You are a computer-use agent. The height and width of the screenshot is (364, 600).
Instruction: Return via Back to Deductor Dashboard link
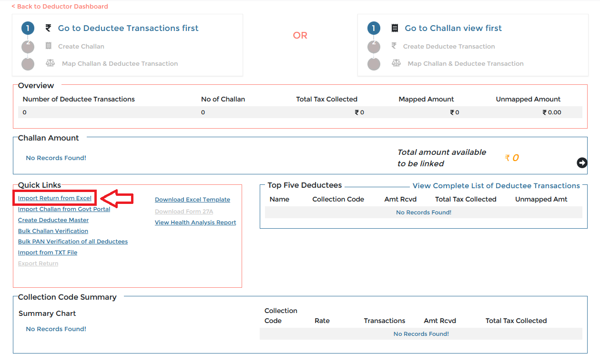tap(60, 7)
